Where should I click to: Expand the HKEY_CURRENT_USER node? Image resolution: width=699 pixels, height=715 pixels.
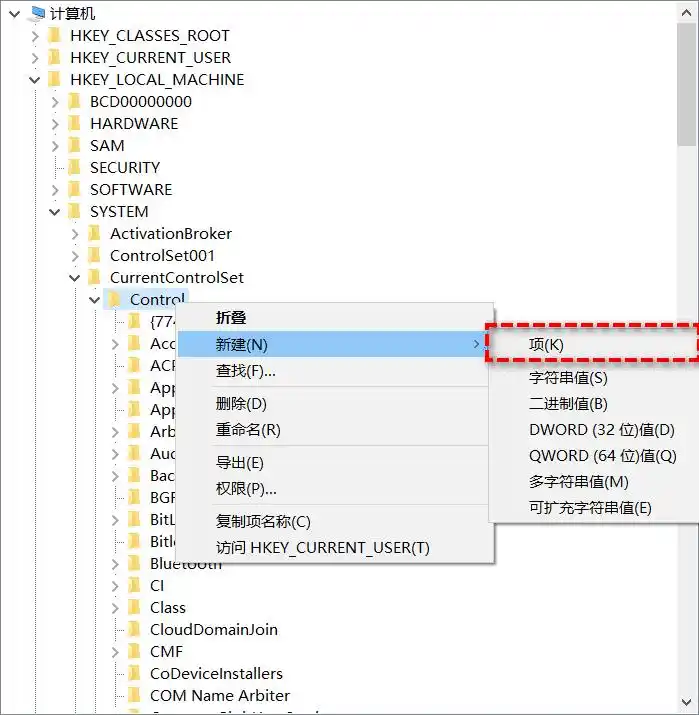coord(35,58)
